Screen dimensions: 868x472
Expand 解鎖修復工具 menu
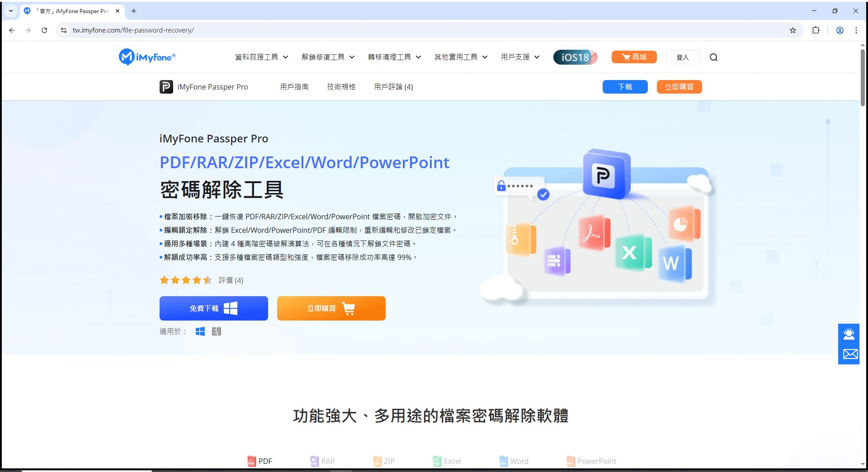point(328,57)
